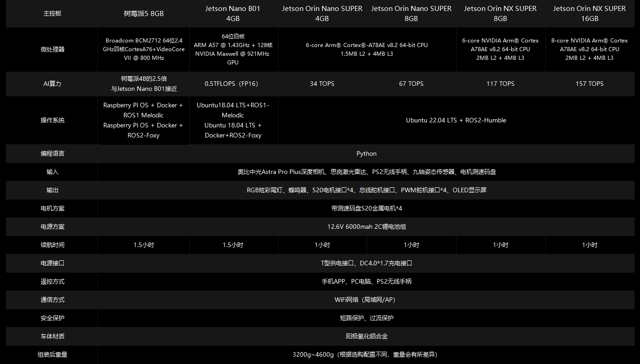Screen dimensions: 640x364
Task: Select 1.5小时 under 树莓派5 column
Action: [x=144, y=245]
